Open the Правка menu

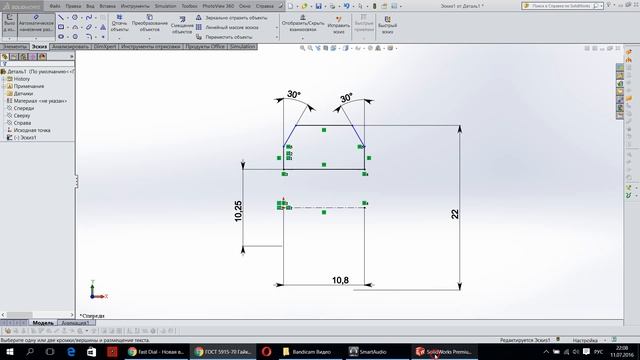pos(73,6)
